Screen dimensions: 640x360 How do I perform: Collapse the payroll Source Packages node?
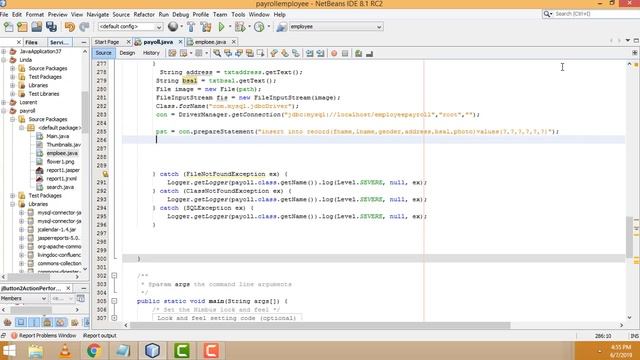click(13, 119)
